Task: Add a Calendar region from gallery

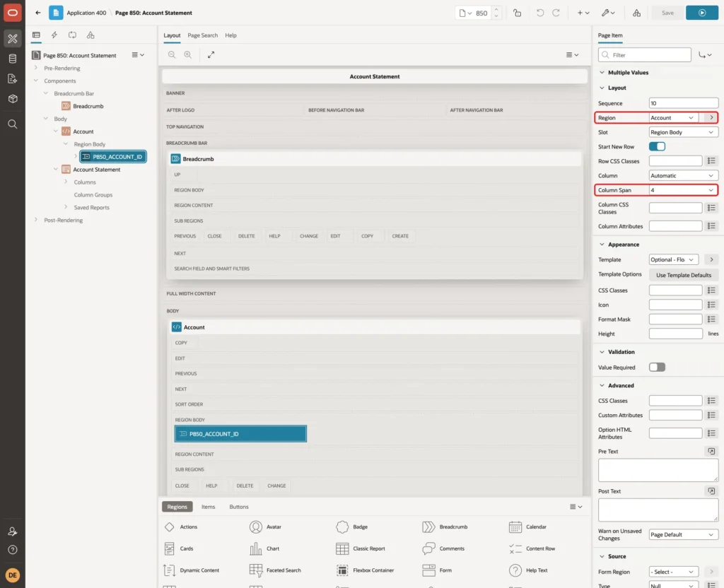Action: [527, 527]
